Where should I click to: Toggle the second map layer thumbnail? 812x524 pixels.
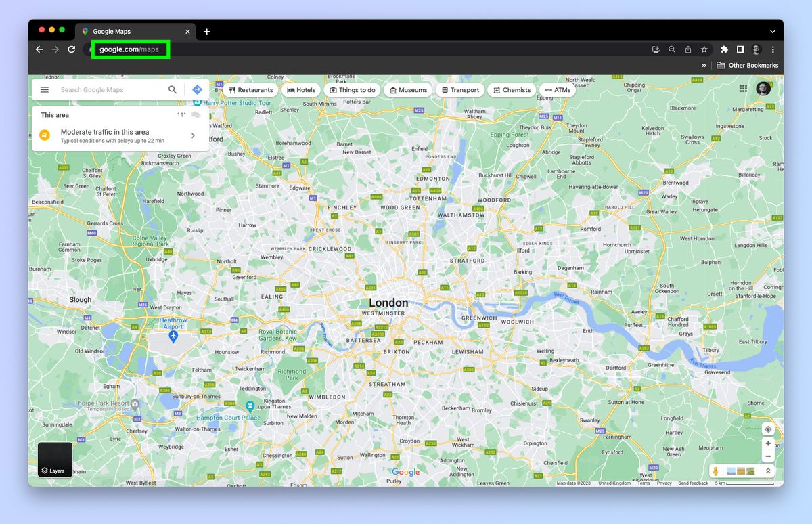741,470
